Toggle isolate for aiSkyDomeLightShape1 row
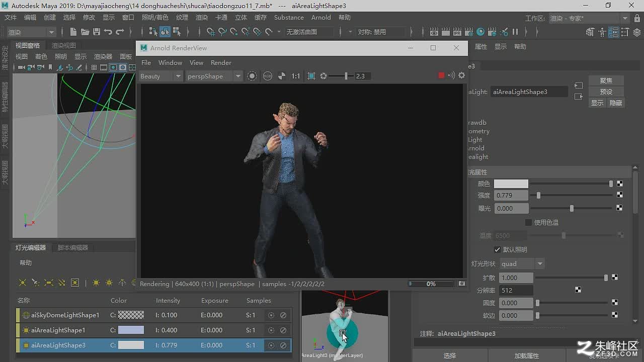Viewport: 644px width, 362px height. pos(271,315)
